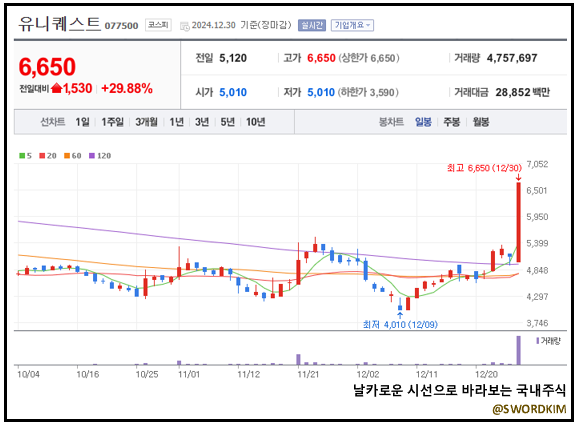The height and width of the screenshot is (426, 577).
Task: Click the 코스피 market badge
Action: [158, 25]
